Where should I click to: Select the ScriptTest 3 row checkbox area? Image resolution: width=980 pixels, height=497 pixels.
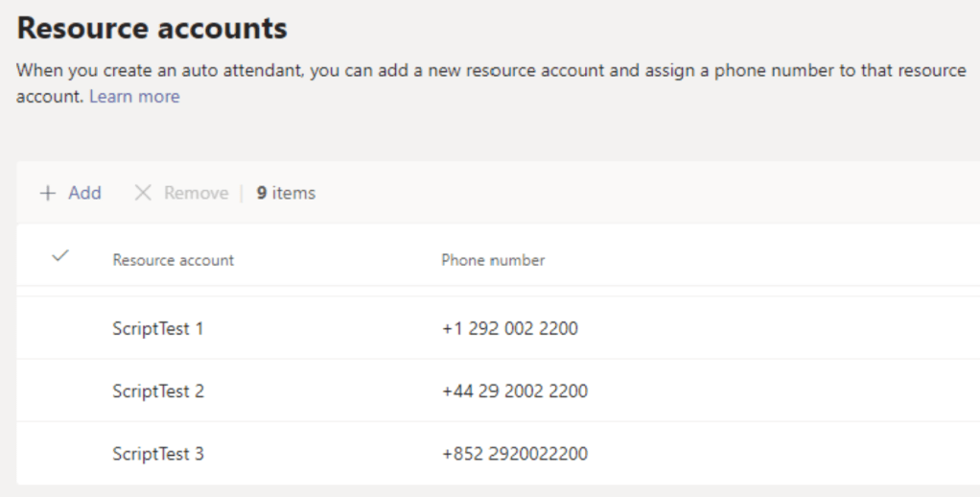click(x=59, y=454)
